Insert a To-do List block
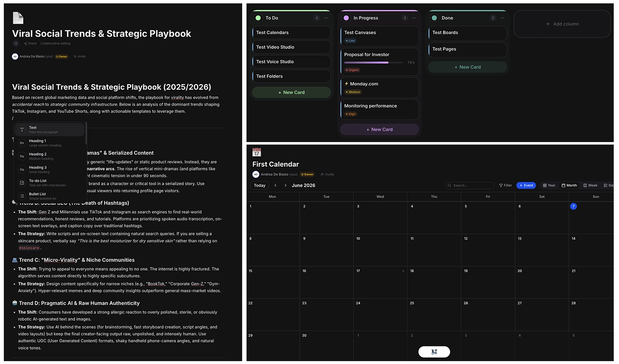This screenshot has width=619, height=364. point(49,183)
